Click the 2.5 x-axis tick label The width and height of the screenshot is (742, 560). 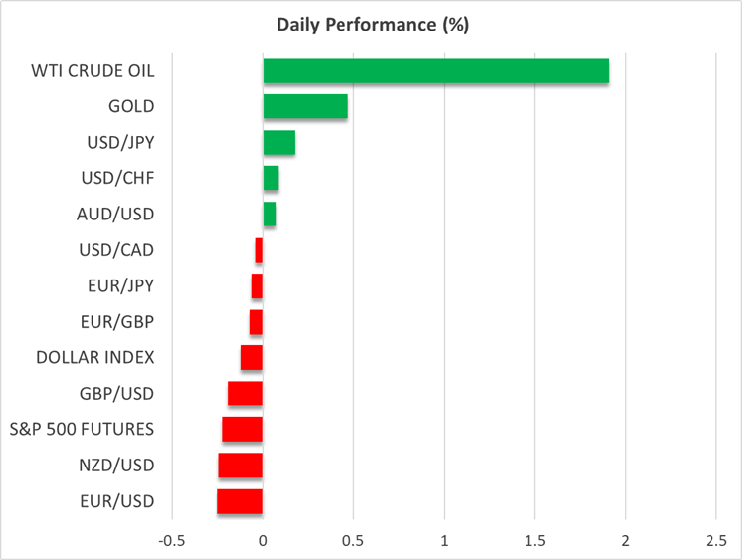click(715, 540)
